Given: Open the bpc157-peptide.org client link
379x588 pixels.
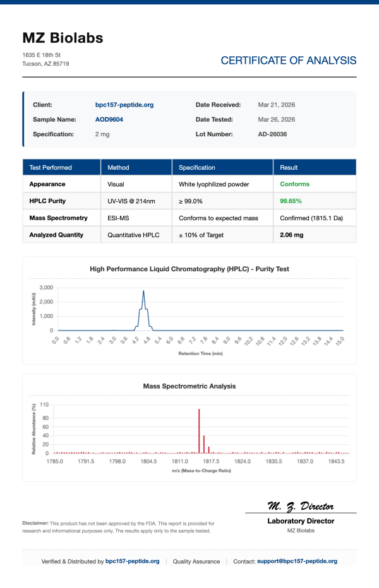Looking at the screenshot, I should coord(124,105).
